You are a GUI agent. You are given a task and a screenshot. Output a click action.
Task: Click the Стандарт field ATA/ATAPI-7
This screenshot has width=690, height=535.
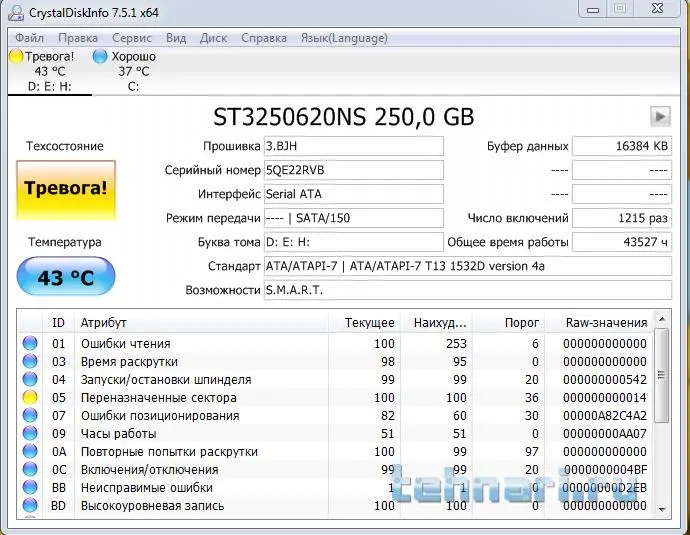(x=468, y=266)
